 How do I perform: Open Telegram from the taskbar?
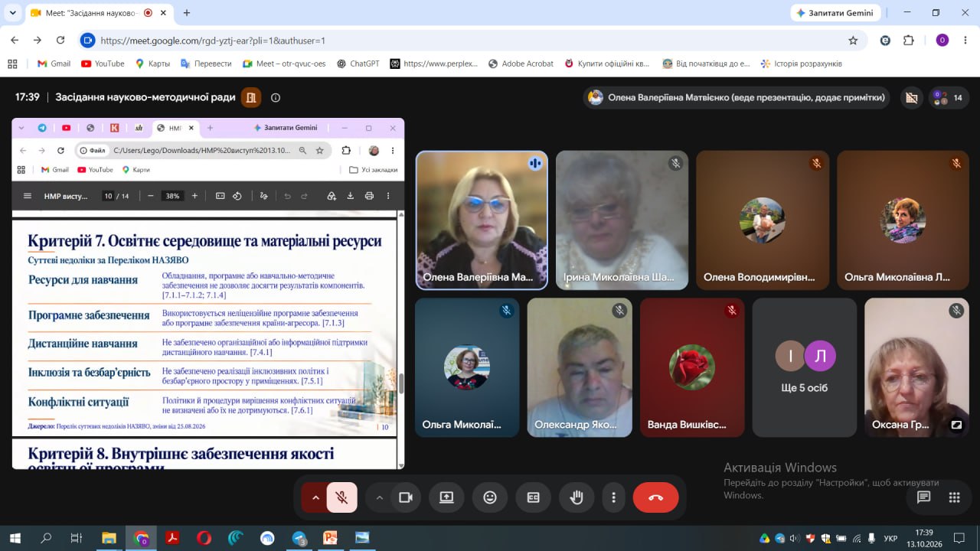point(299,538)
